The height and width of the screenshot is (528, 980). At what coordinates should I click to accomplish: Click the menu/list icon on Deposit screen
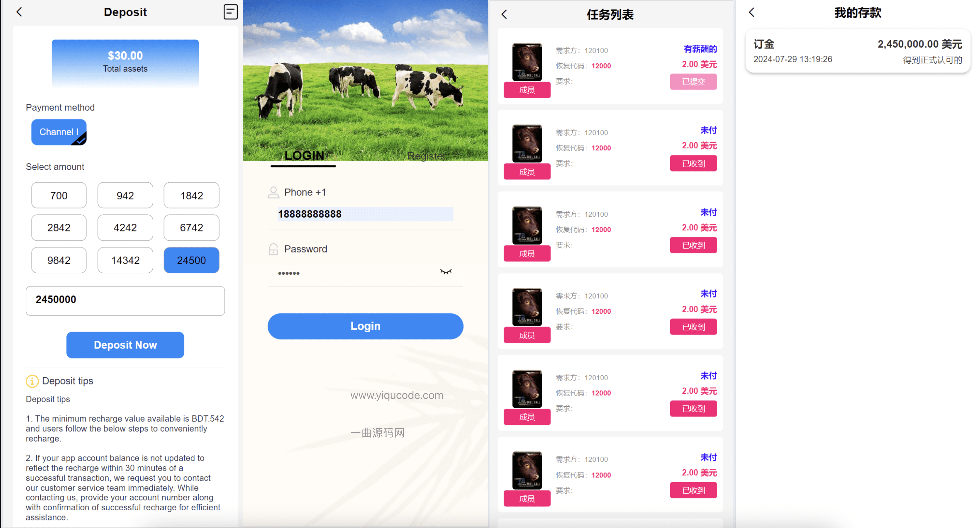(230, 12)
